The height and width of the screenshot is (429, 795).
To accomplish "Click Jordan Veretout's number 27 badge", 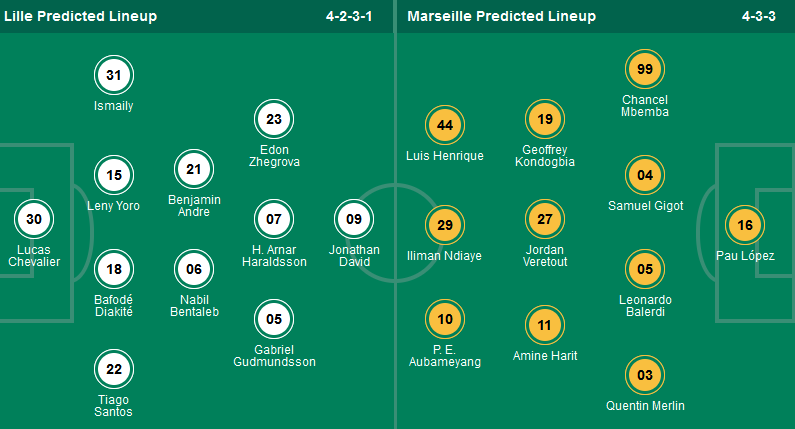I will pyautogui.click(x=545, y=219).
